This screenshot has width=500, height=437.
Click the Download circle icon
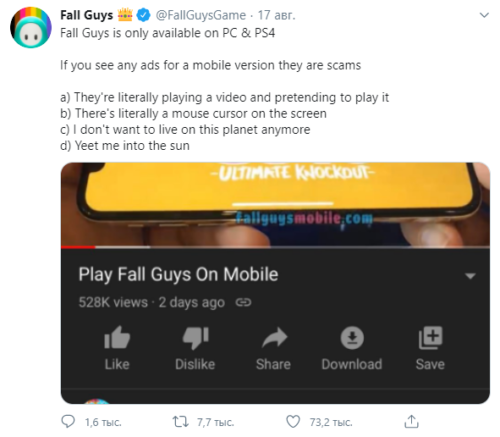[x=352, y=338]
